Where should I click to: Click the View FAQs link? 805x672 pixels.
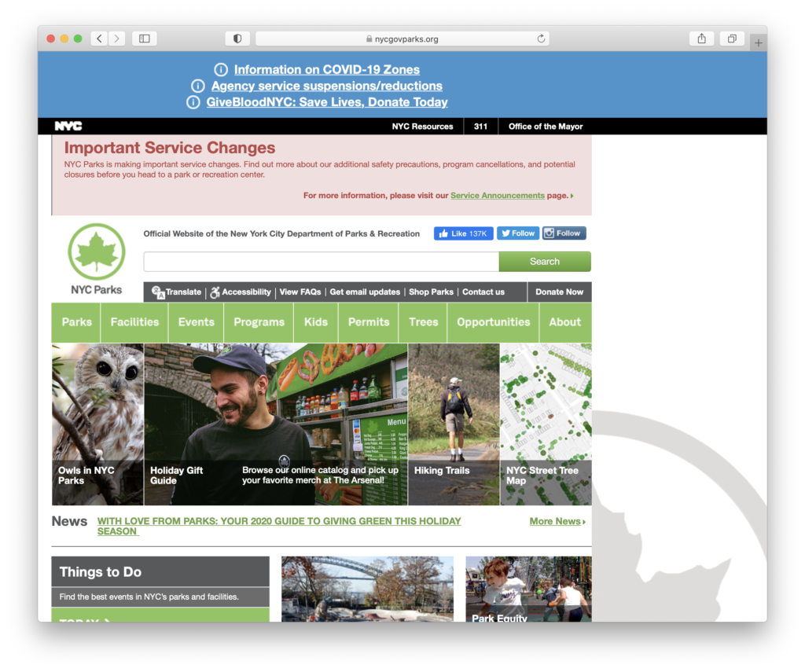pyautogui.click(x=300, y=292)
